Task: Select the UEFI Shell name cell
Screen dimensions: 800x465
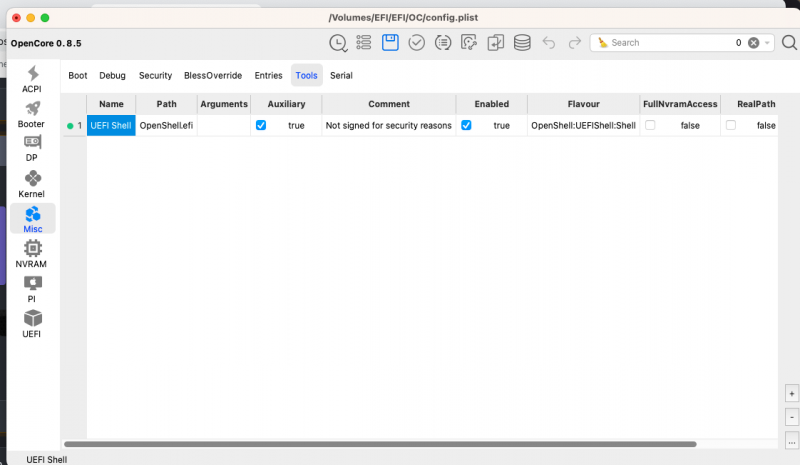Action: tap(111, 126)
